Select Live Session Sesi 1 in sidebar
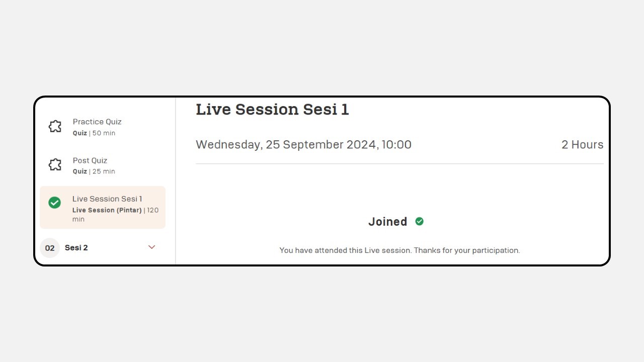The width and height of the screenshot is (644, 362). [x=103, y=207]
